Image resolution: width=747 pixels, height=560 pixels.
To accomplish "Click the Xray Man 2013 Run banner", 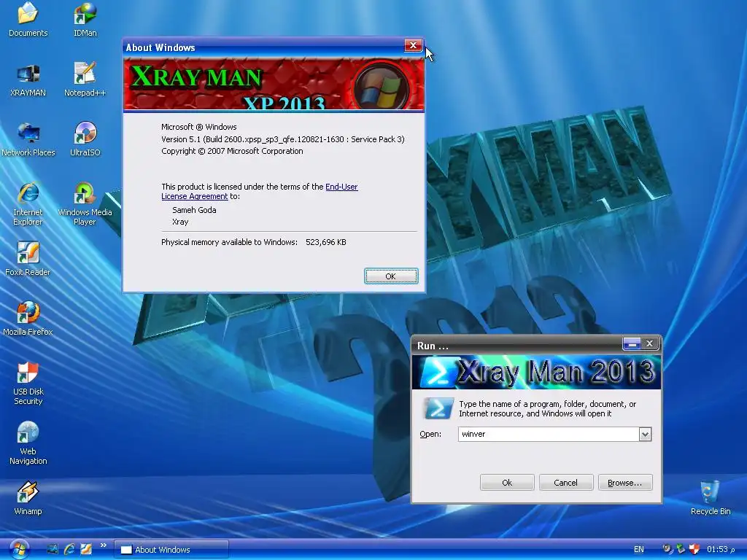I will (536, 373).
